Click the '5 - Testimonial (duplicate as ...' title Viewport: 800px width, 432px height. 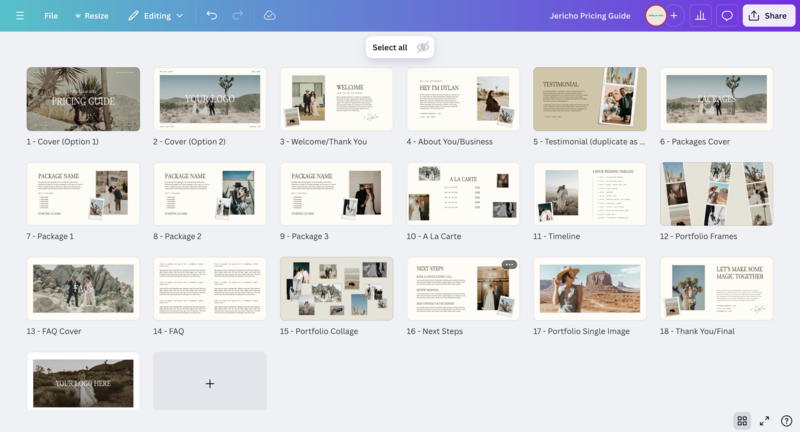[589, 142]
